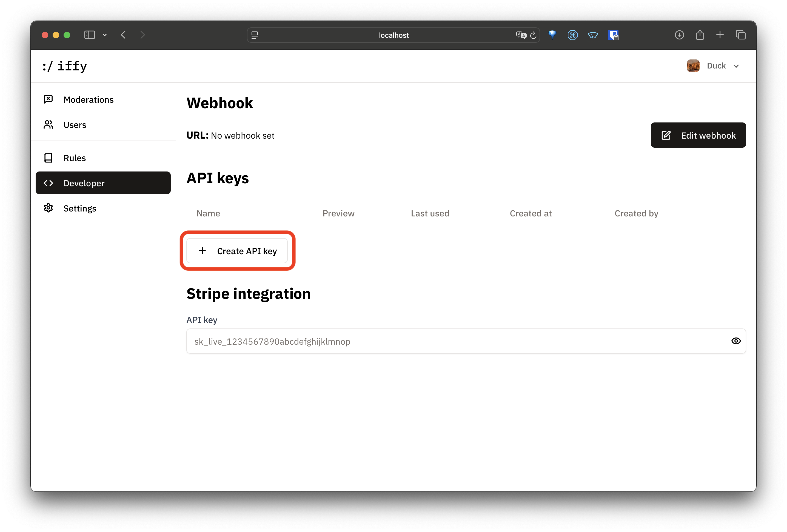This screenshot has height=532, width=787.
Task: Click the share icon in toolbar
Action: [700, 35]
